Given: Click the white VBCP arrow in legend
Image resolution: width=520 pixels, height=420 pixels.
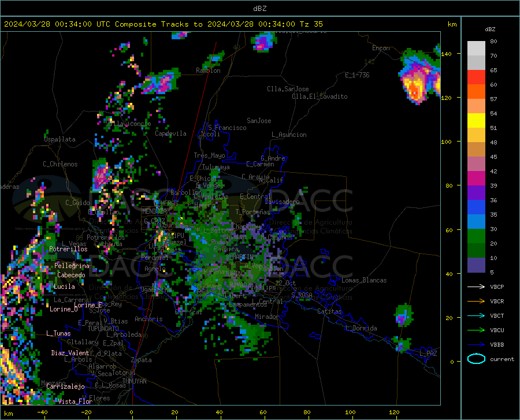Looking at the screenshot, I should (x=476, y=287).
